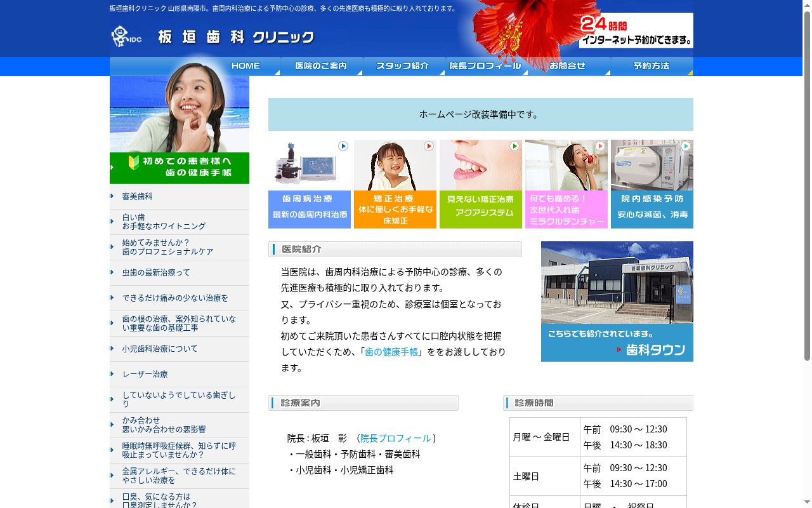This screenshot has width=812, height=508.
Task: Click the play arrow on 見えない矯正治療 tile
Action: pyautogui.click(x=514, y=146)
